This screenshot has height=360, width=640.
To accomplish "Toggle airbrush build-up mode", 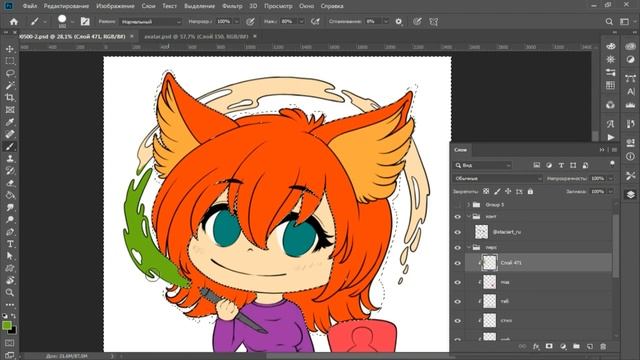I will coord(315,22).
